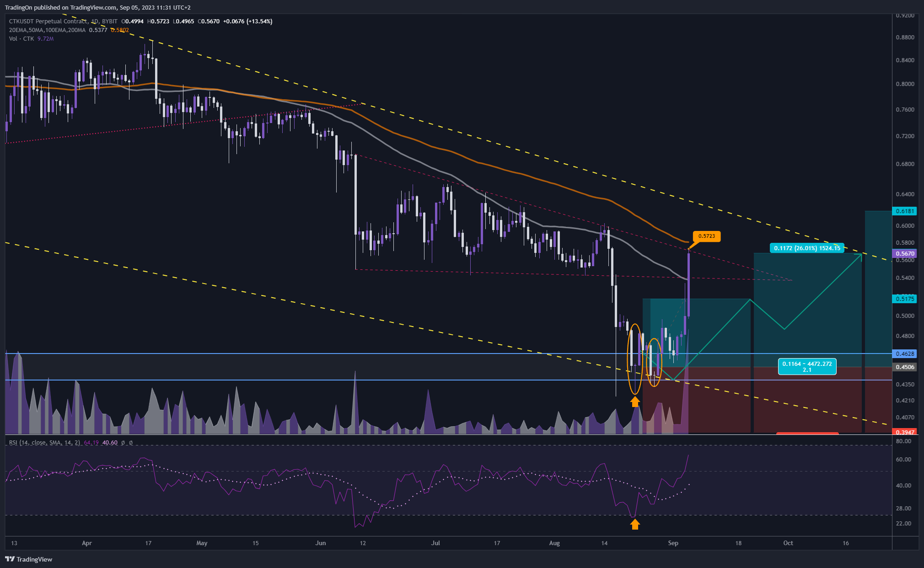Click the C0.5670 close value in legend
The image size is (924, 568).
(x=209, y=21)
